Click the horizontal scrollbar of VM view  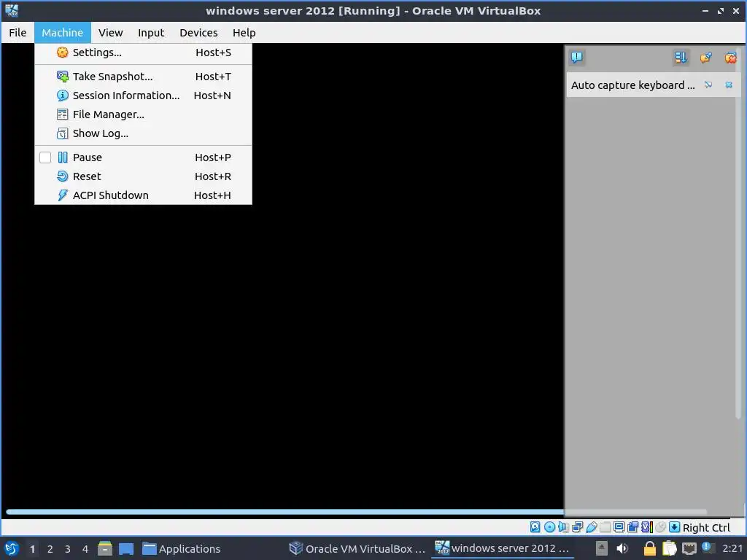(356, 512)
